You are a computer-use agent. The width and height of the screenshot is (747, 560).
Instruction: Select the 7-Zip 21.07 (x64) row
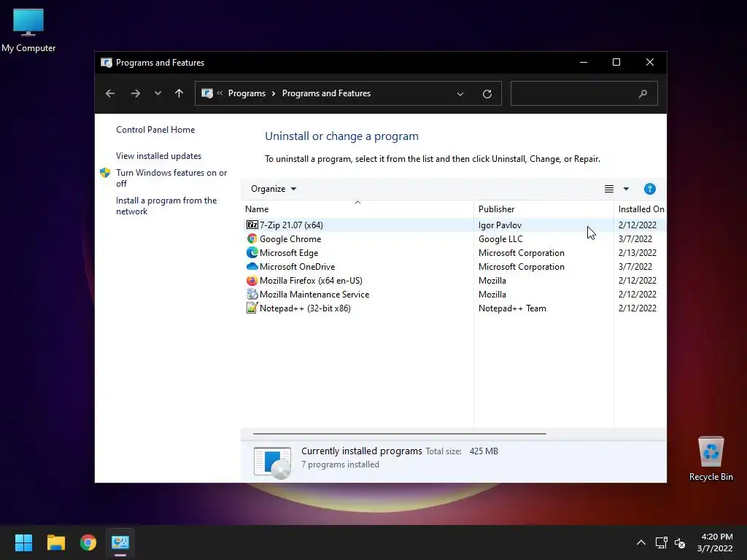click(454, 225)
